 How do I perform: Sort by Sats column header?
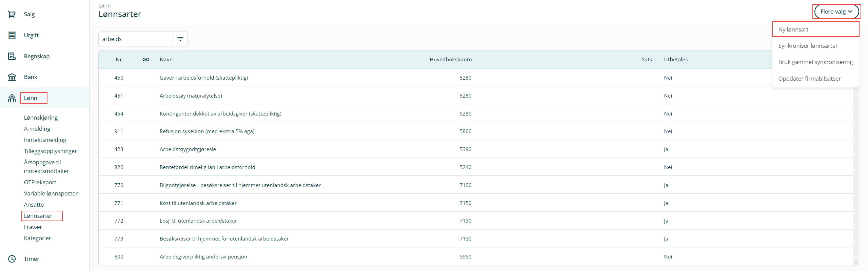[x=647, y=60]
